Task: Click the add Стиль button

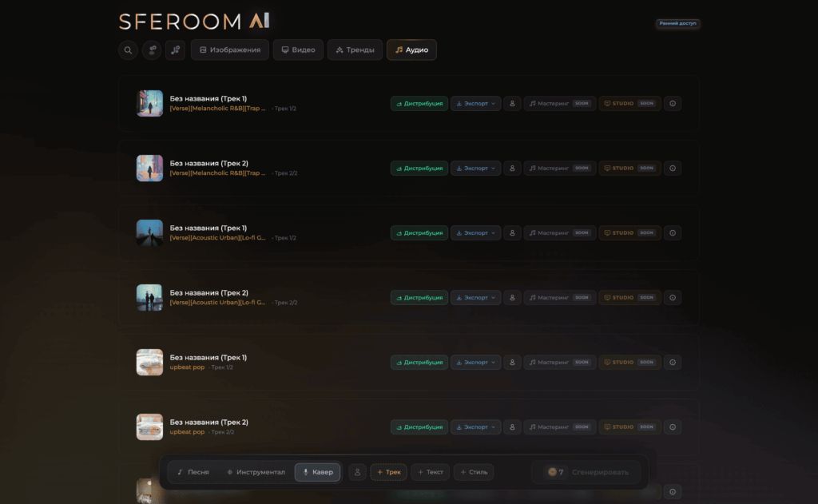Action: (x=474, y=472)
